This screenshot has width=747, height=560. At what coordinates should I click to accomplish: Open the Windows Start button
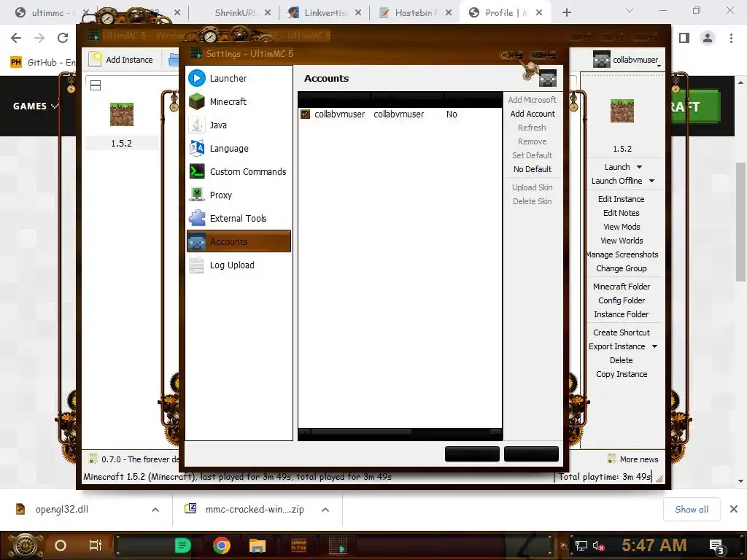pos(25,545)
